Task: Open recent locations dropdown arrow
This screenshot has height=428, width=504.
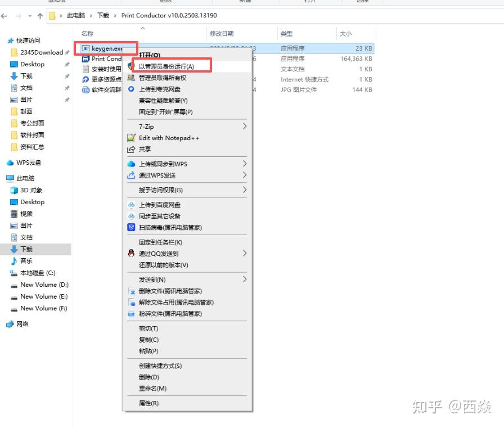Action: [30, 16]
